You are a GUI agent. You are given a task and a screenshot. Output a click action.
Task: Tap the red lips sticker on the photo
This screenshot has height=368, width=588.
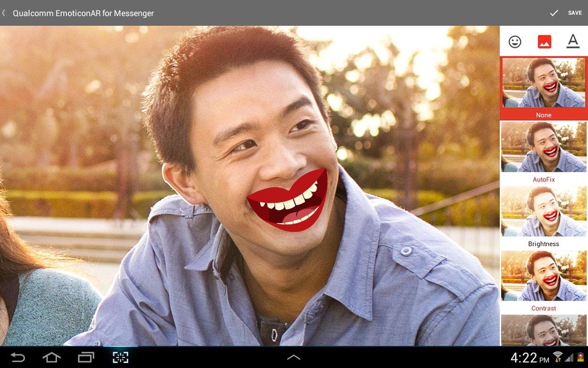click(287, 200)
